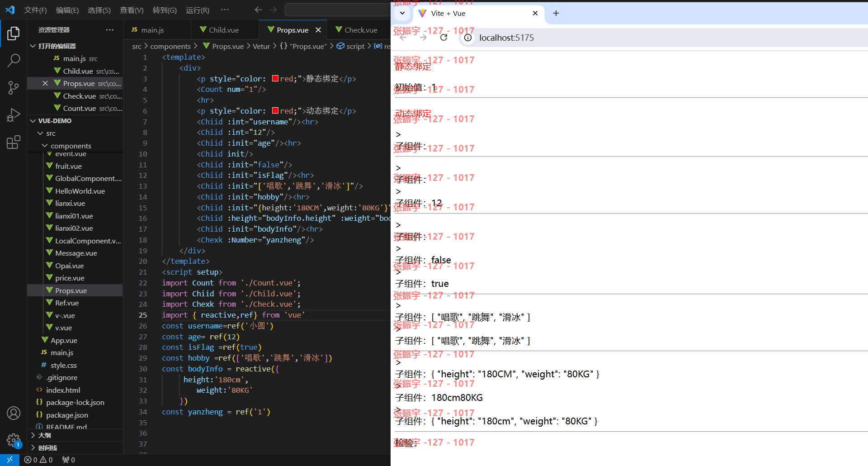Open the 转到(G) menu
The width and height of the screenshot is (868, 466).
[x=165, y=10]
